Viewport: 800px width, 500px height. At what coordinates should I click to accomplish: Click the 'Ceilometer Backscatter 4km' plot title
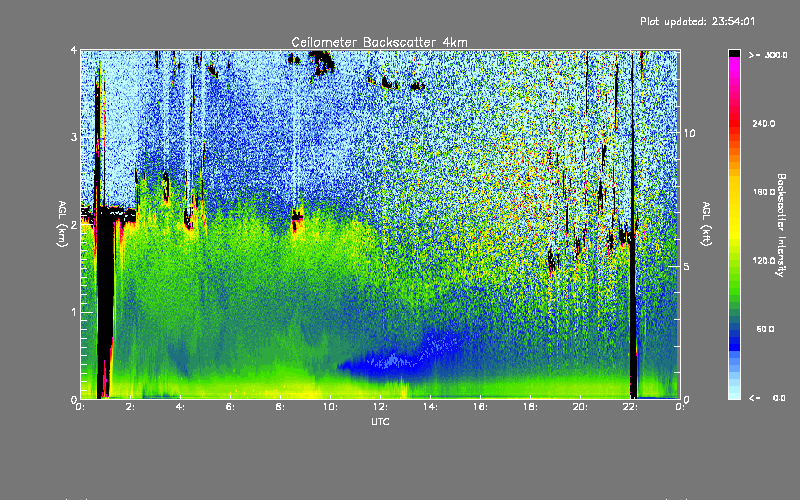[x=379, y=42]
